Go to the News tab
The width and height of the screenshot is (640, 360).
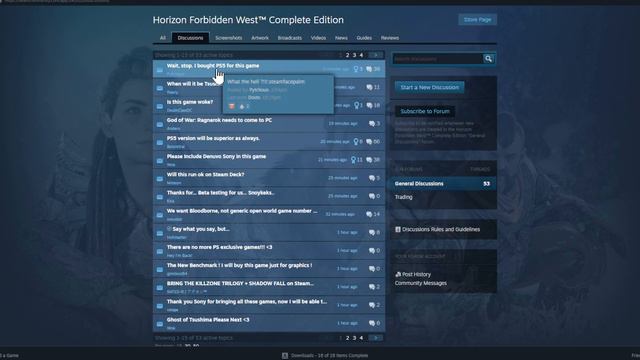(x=341, y=38)
